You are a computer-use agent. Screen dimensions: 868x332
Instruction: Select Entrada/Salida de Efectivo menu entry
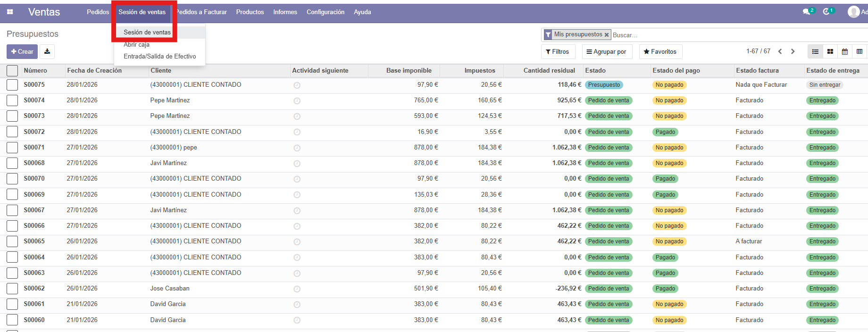pyautogui.click(x=159, y=56)
